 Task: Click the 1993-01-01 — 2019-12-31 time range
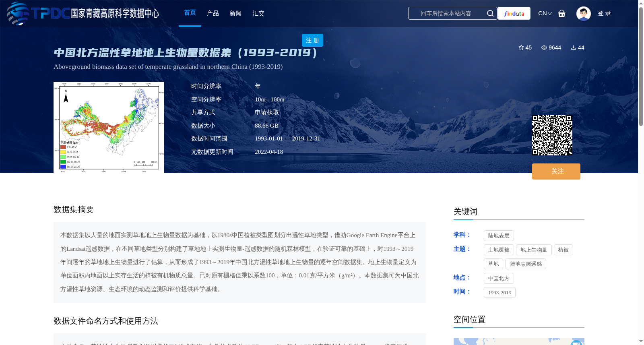pos(287,138)
